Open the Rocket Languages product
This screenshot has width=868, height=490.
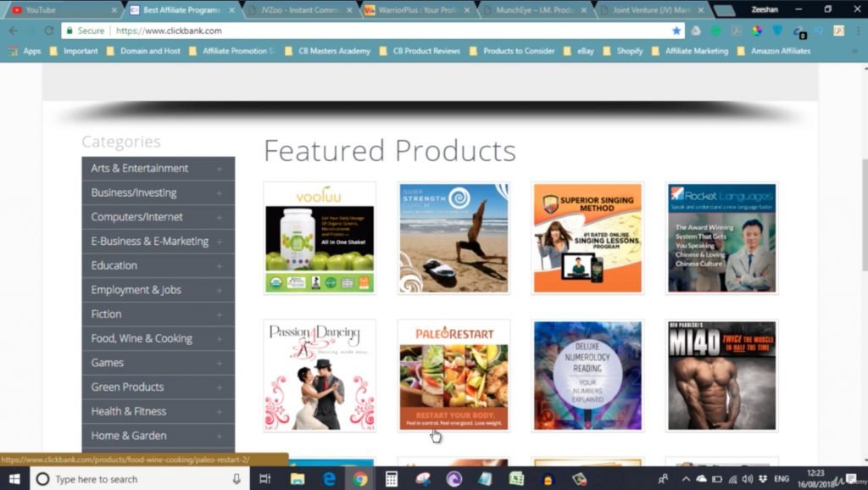coord(722,238)
